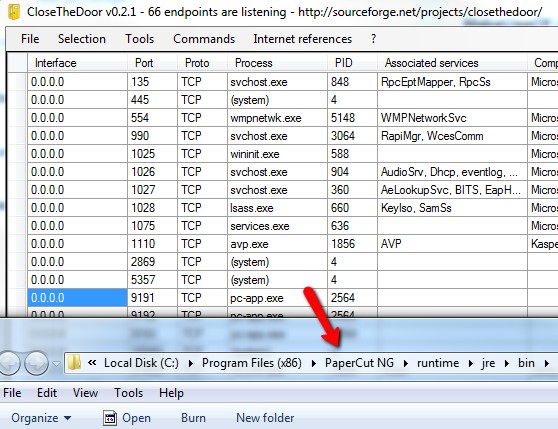The height and width of the screenshot is (429, 558).
Task: Expand the arrow after bin breadcrumb
Action: click(546, 363)
